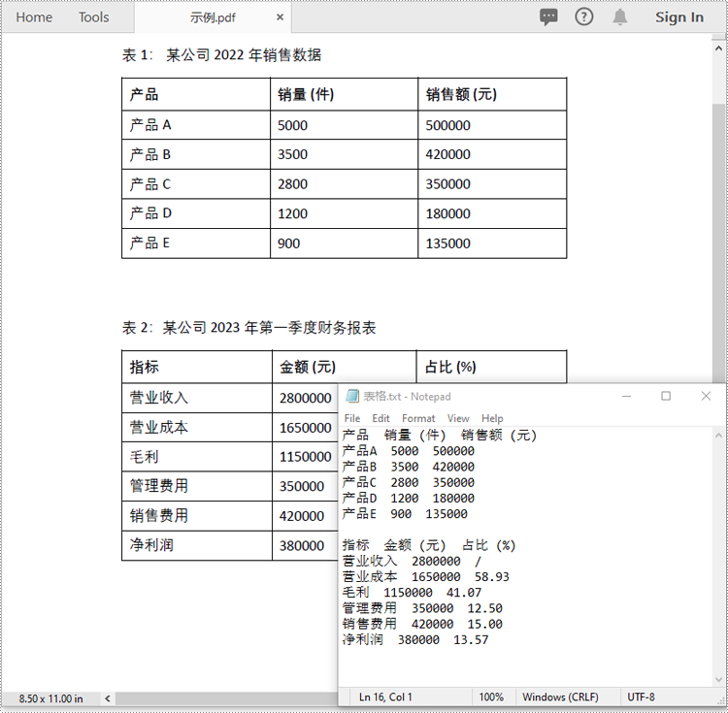Viewport: 728px width, 713px height.
Task: Open the chat comment icon in the PDF viewer
Action: tap(548, 17)
